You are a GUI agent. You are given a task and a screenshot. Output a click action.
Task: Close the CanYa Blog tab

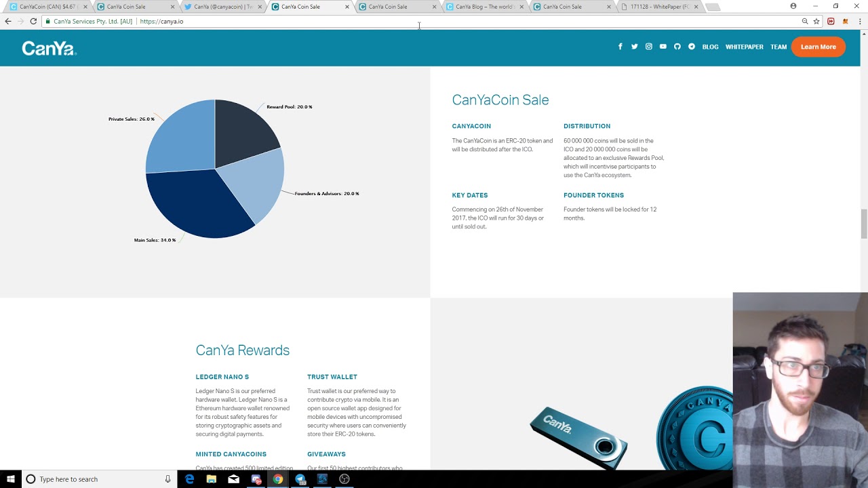[521, 7]
